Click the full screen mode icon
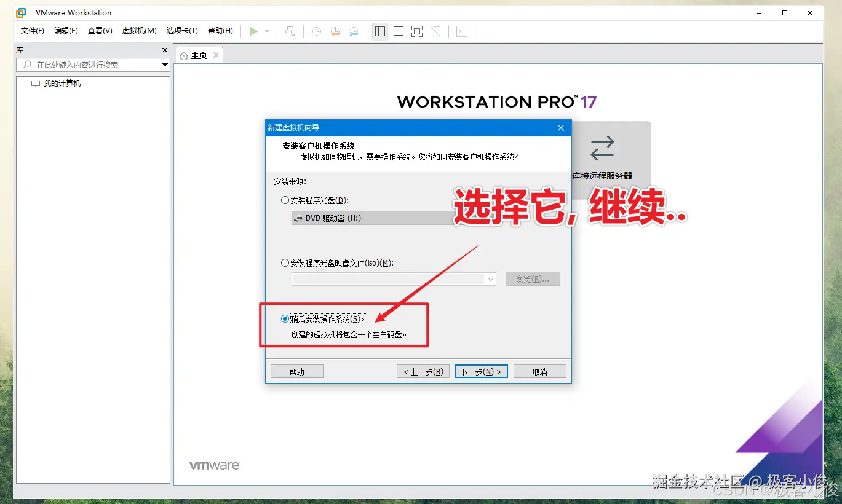Viewport: 842px width, 504px height. [x=417, y=31]
